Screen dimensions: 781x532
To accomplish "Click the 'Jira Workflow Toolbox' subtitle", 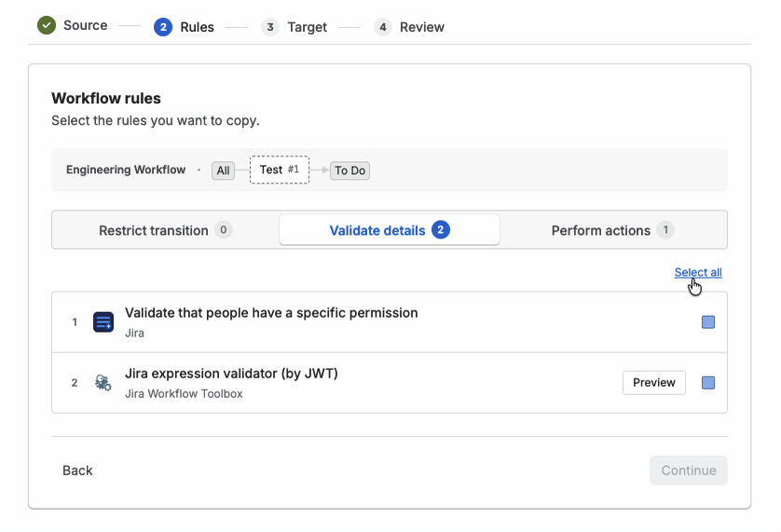I will [184, 393].
